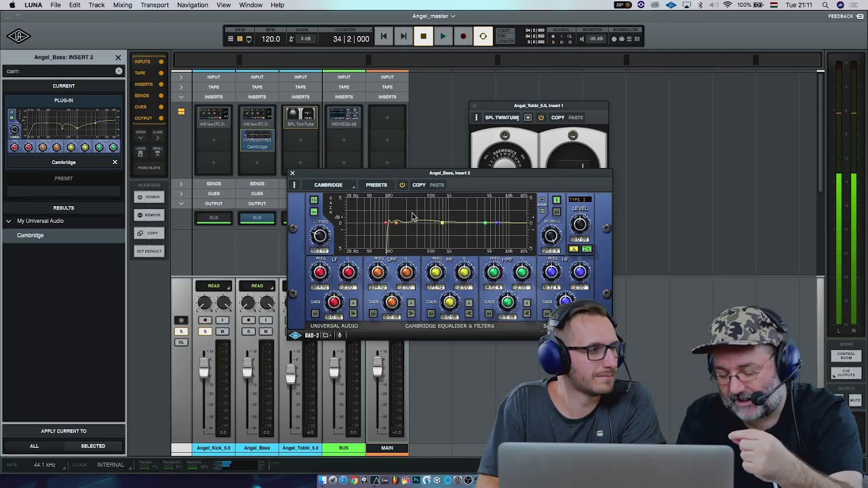Open the Mixing menu
This screenshot has width=868, height=488.
coord(123,5)
